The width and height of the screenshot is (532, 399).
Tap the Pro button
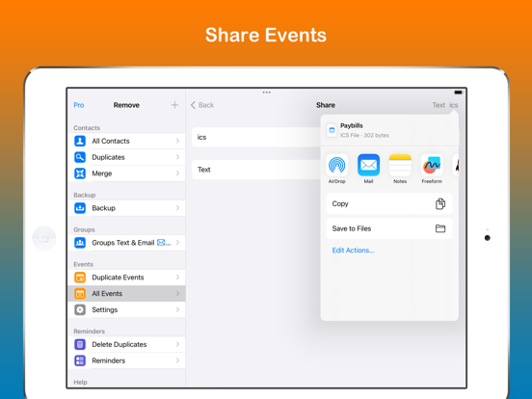tap(79, 105)
